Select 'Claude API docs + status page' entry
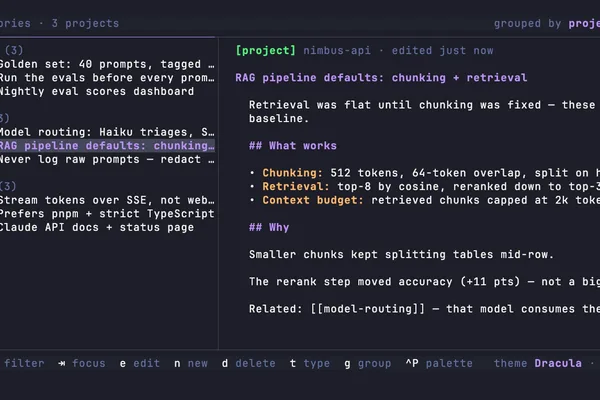This screenshot has height=400, width=600. coord(97,227)
